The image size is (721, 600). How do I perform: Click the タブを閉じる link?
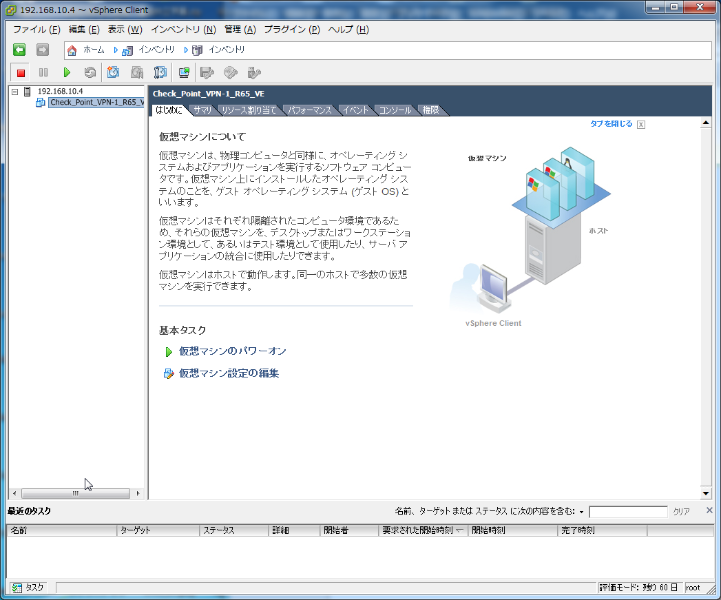coord(611,124)
